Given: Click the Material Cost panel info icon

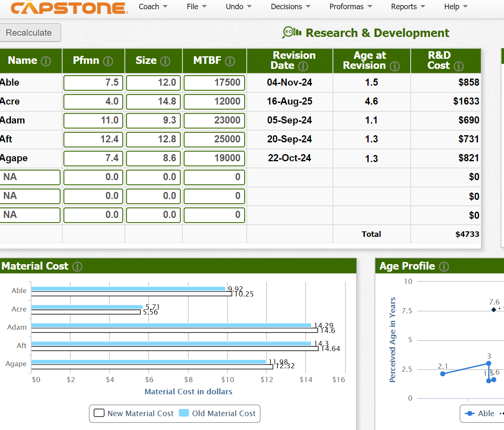Looking at the screenshot, I should 77,267.
